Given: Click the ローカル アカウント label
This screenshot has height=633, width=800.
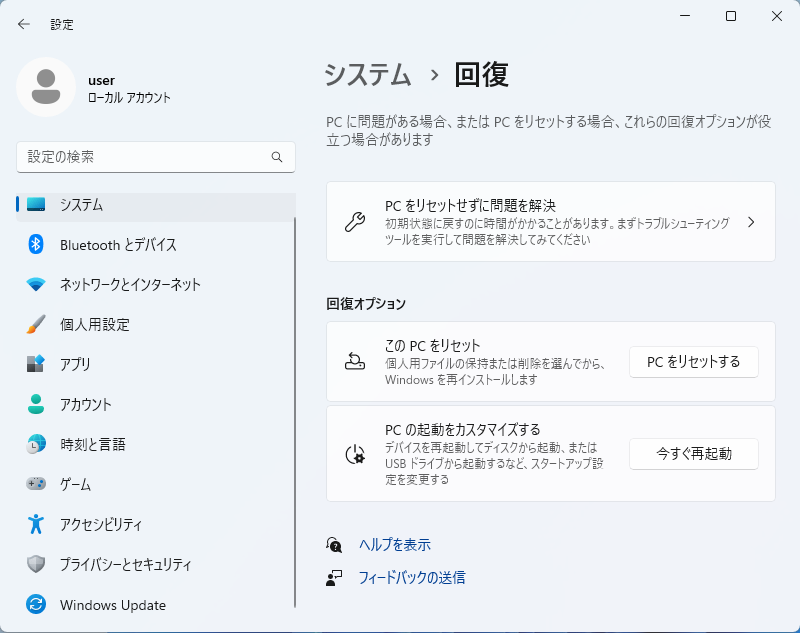Looking at the screenshot, I should 129,97.
